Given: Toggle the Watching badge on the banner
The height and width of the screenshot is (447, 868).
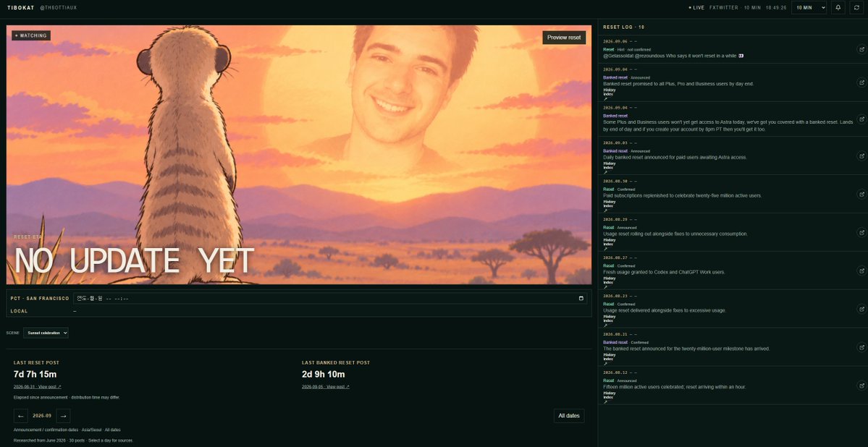Looking at the screenshot, I should 31,35.
